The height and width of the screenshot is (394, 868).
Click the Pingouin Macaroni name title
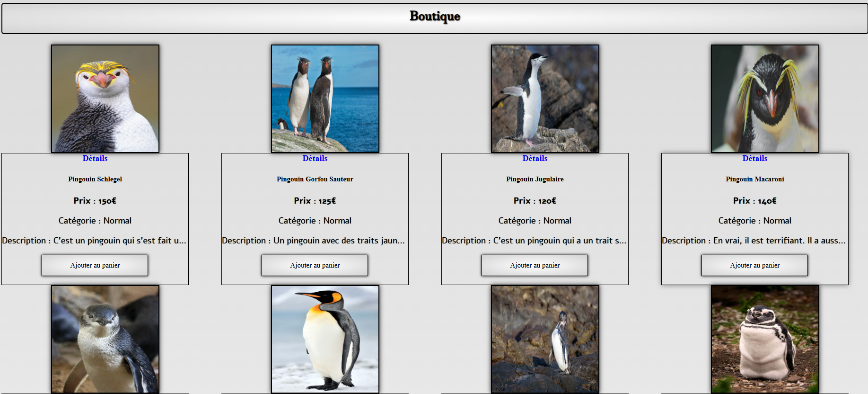point(755,179)
